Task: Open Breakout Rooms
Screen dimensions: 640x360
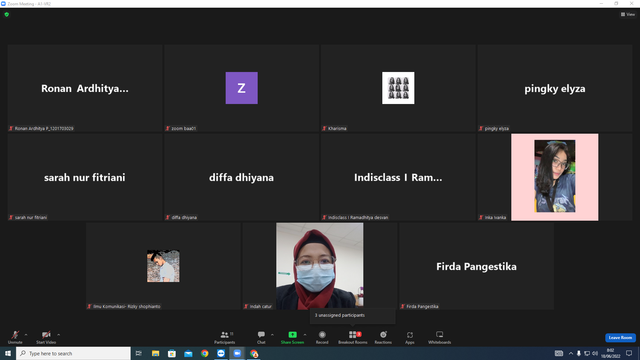Action: [353, 337]
